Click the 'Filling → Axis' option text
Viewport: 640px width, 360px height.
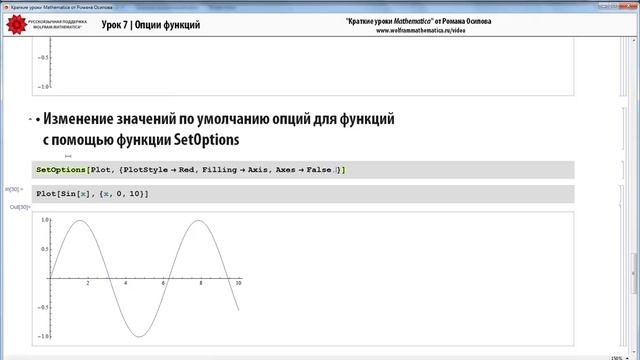point(235,170)
